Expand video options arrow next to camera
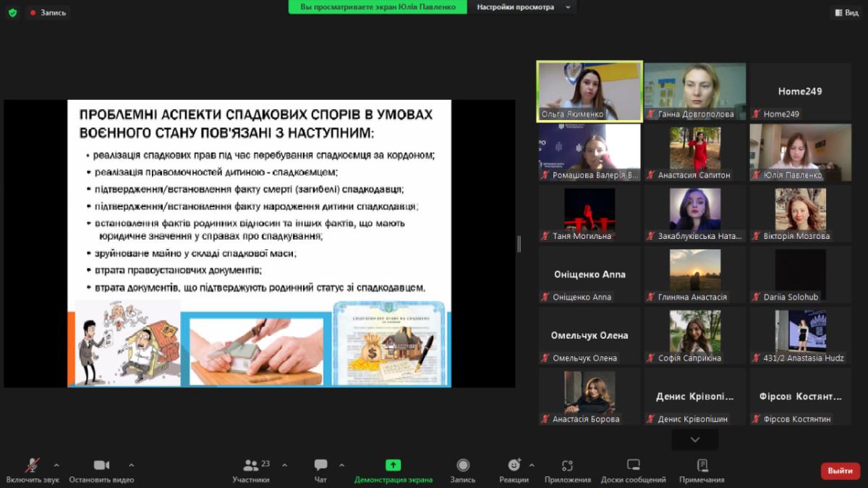 point(131,465)
